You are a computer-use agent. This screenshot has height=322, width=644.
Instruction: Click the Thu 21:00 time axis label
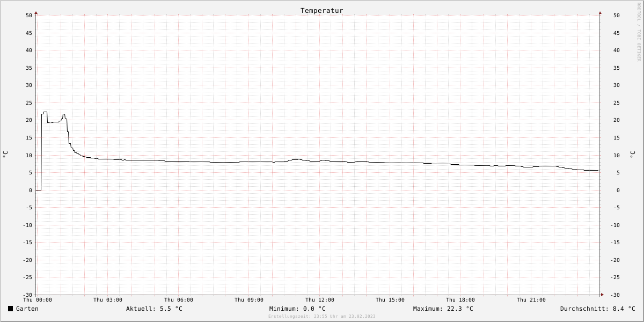531,300
